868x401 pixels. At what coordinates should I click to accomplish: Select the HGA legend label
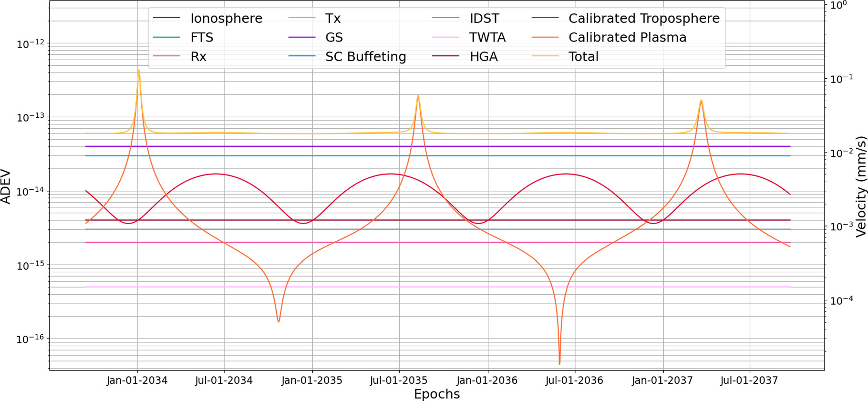[484, 57]
